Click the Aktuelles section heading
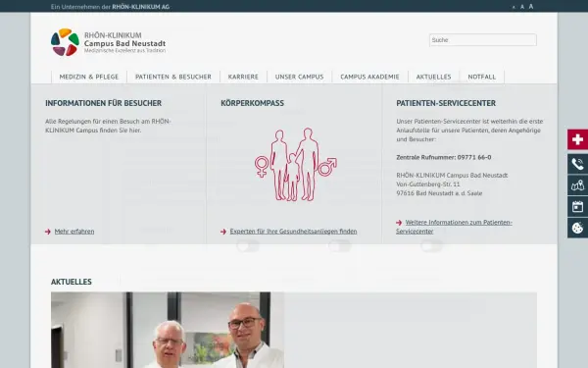This screenshot has width=588, height=368. [x=72, y=282]
